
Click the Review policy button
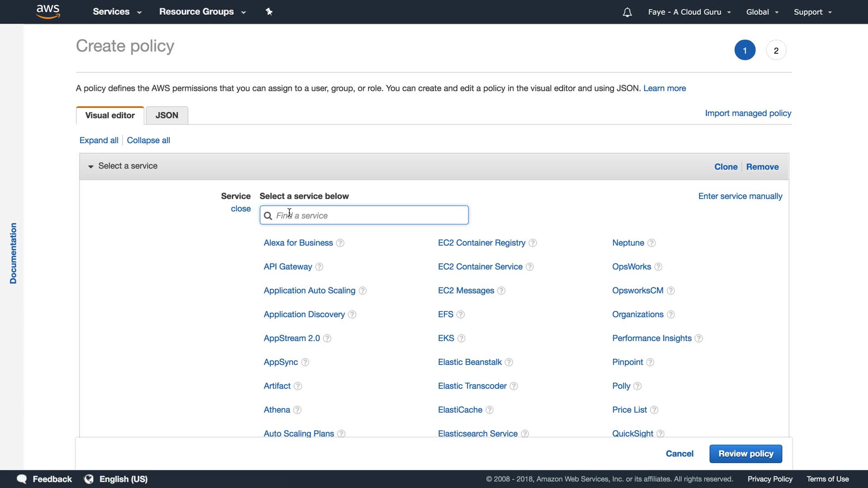pyautogui.click(x=745, y=454)
